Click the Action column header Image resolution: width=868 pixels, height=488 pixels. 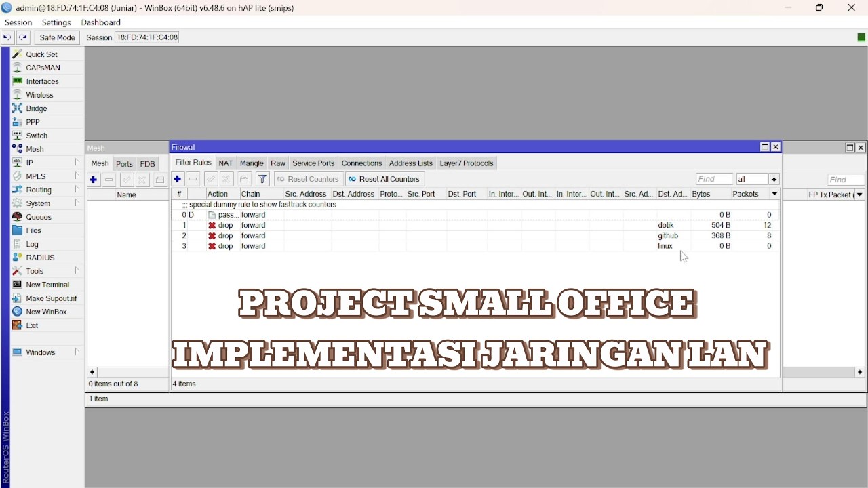pos(222,194)
